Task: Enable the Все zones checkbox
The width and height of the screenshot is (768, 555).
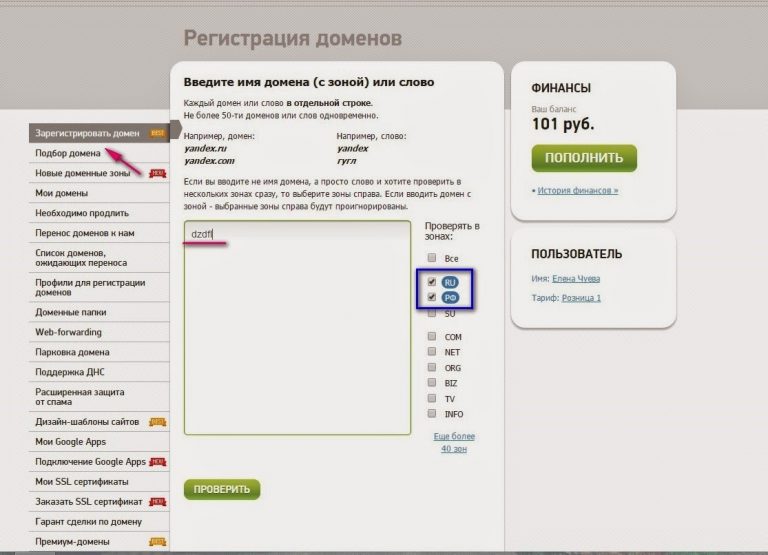Action: pyautogui.click(x=432, y=258)
